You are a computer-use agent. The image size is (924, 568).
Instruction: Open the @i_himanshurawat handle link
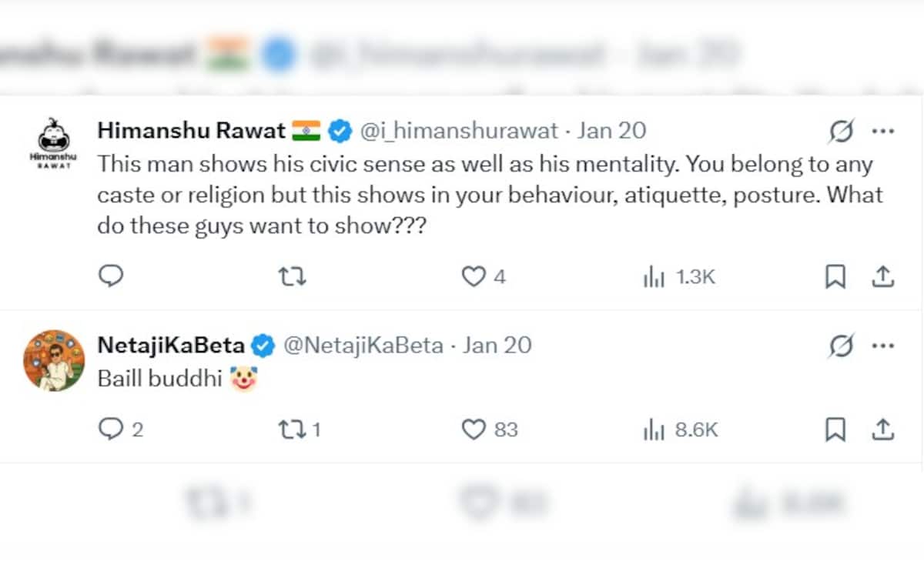457,130
